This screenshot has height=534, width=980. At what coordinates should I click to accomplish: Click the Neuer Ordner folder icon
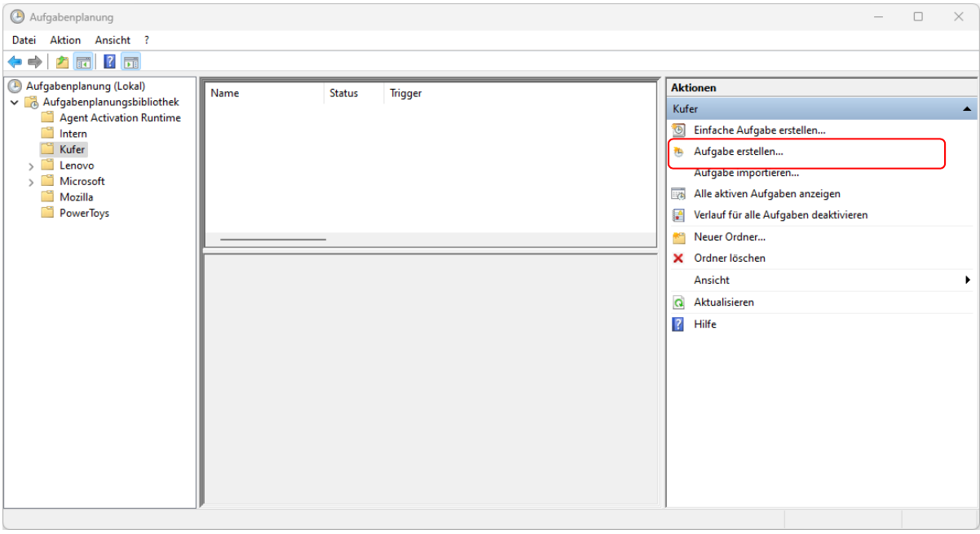[678, 237]
